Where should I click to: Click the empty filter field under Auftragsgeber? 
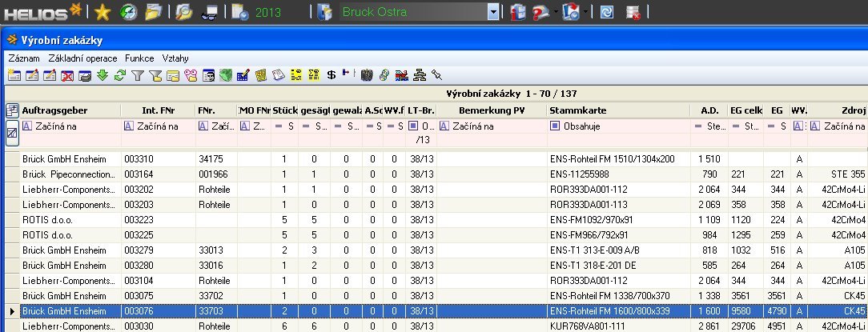pos(70,140)
